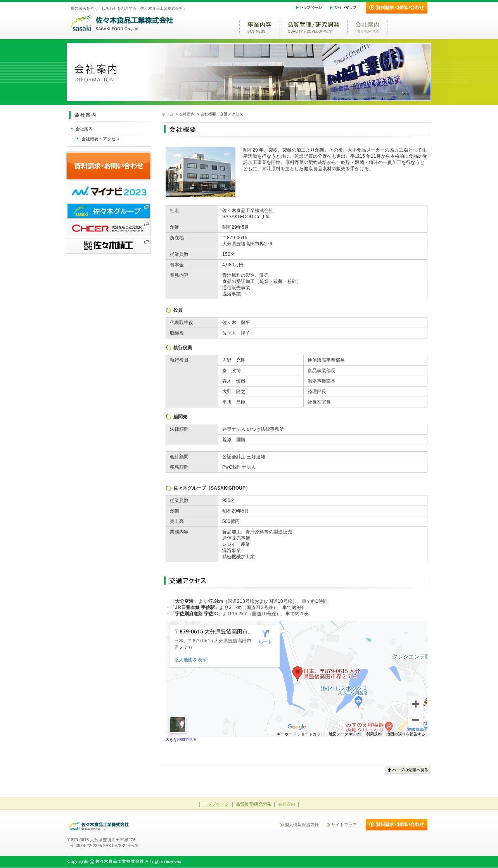Screen dimensions: 498x868
Task: Open the マイナビ2023 banner
Action: 109,192
